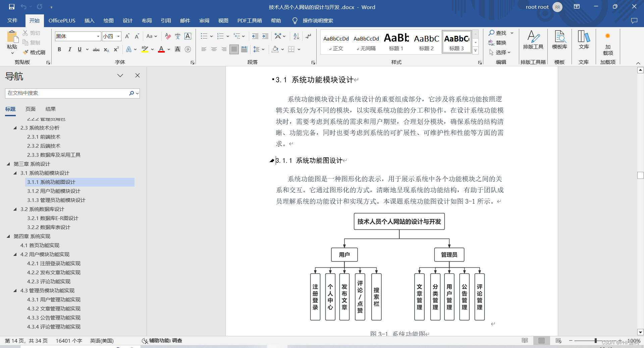Apply the 标题 1 style
644x348 pixels.
396,42
